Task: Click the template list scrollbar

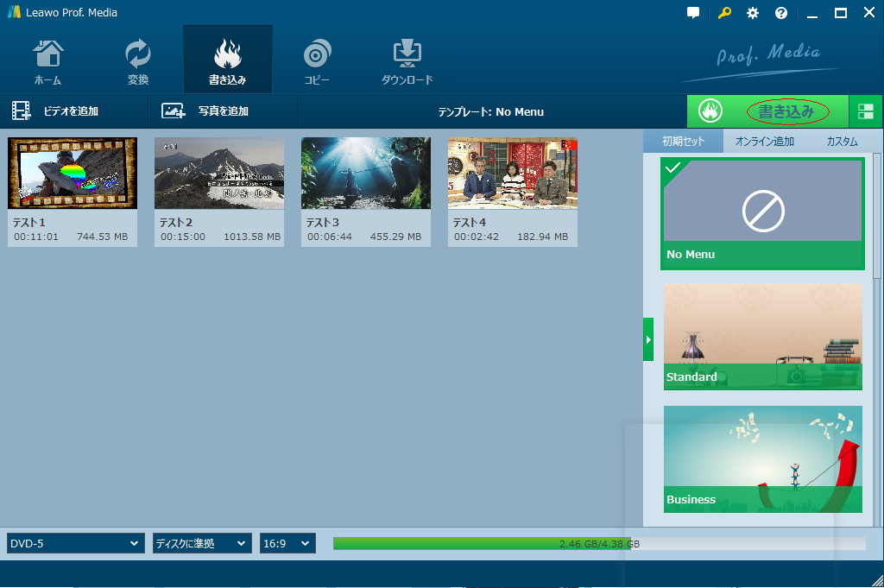Action: coord(877,215)
